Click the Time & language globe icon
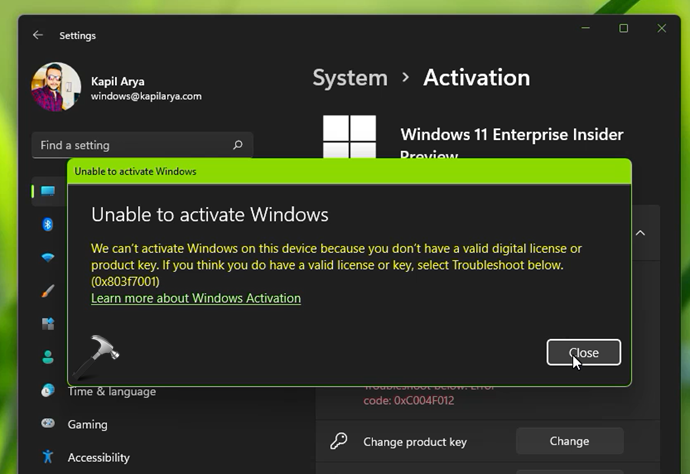 [x=47, y=391]
